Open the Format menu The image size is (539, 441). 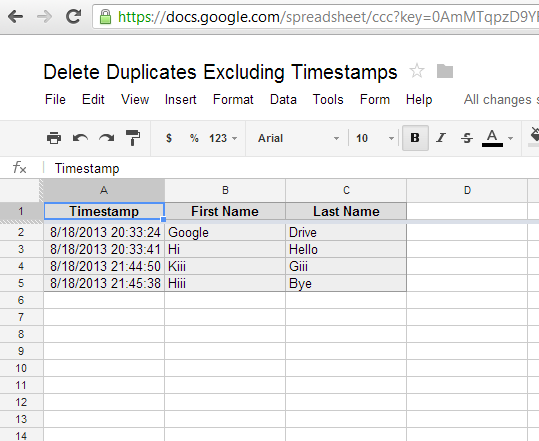[x=233, y=100]
